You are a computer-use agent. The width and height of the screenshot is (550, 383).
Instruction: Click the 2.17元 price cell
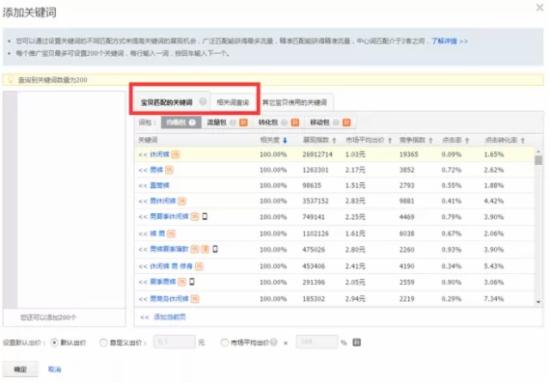(x=355, y=170)
